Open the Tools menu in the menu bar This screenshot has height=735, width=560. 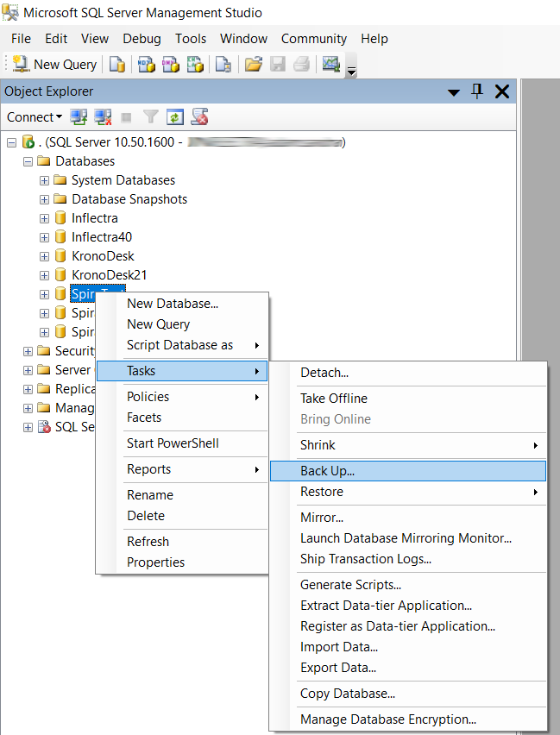[x=190, y=39]
